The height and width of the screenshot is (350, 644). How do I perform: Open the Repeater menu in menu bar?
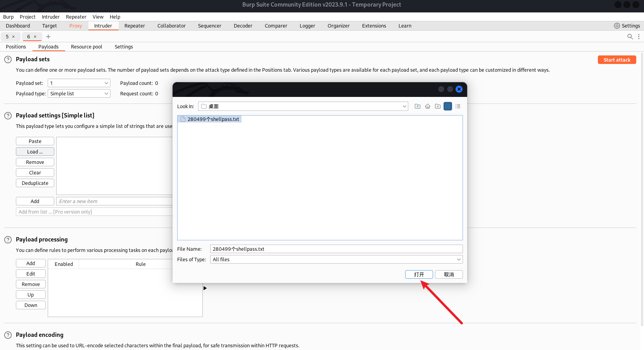(76, 17)
